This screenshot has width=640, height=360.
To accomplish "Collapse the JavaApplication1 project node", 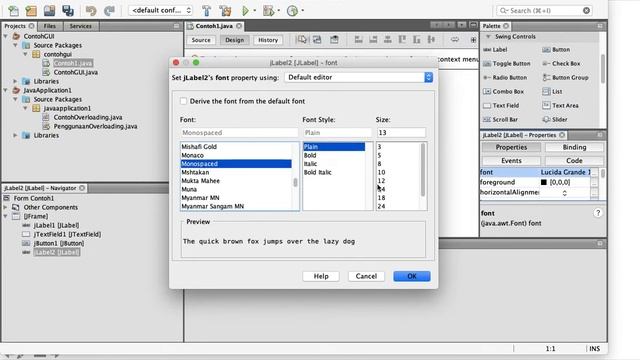I will pyautogui.click(x=6, y=90).
